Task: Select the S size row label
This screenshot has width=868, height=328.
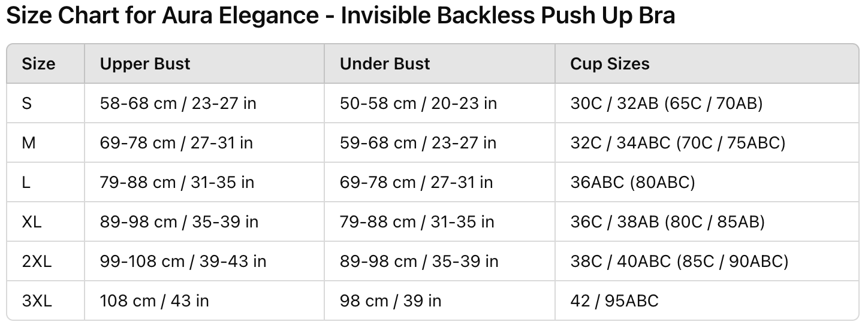Action: click(x=27, y=104)
